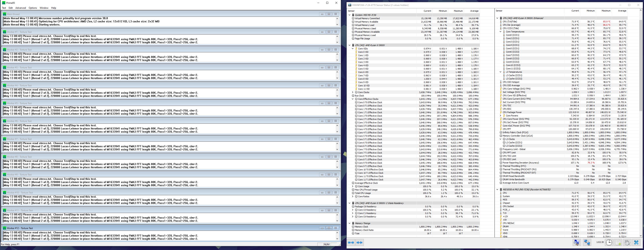Restore the Worker #5 torture test subwindow
The height and width of the screenshot is (250, 644).
tap(329, 103)
